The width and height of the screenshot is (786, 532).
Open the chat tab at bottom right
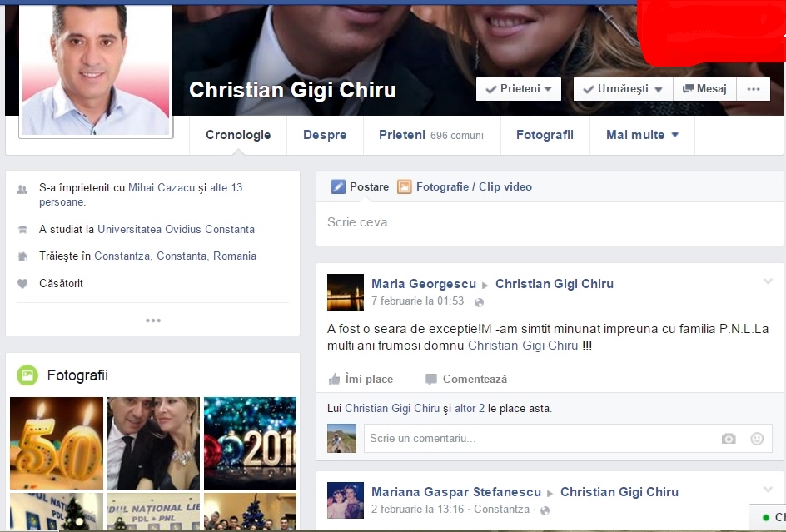[768, 517]
